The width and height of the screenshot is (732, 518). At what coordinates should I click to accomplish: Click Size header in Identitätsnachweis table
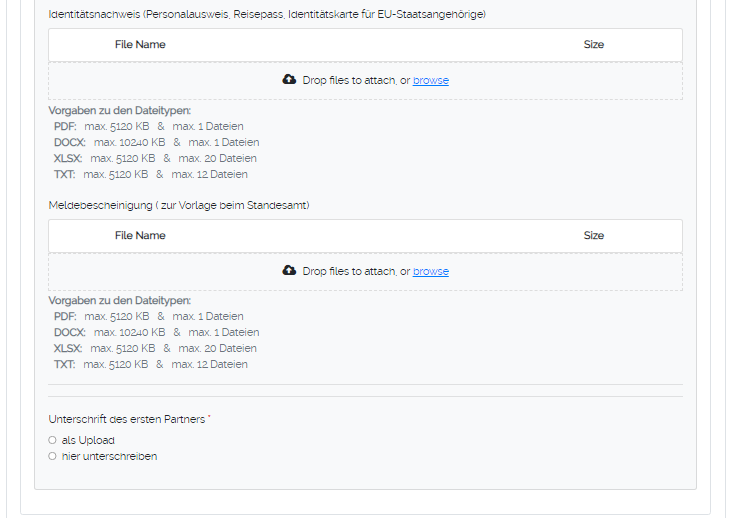(593, 44)
